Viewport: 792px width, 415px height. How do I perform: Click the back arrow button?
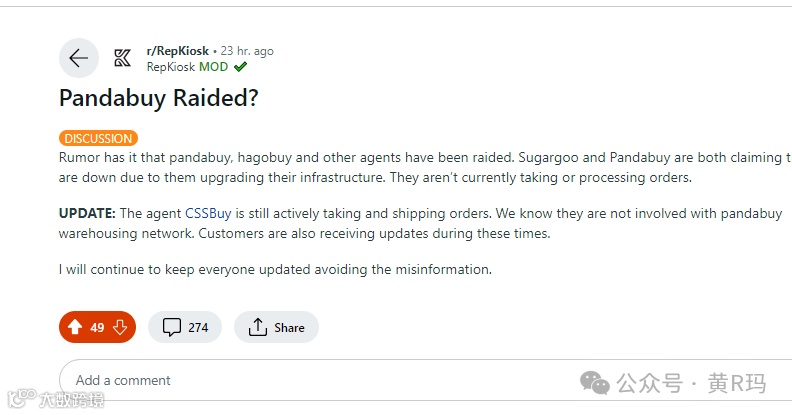(x=79, y=58)
